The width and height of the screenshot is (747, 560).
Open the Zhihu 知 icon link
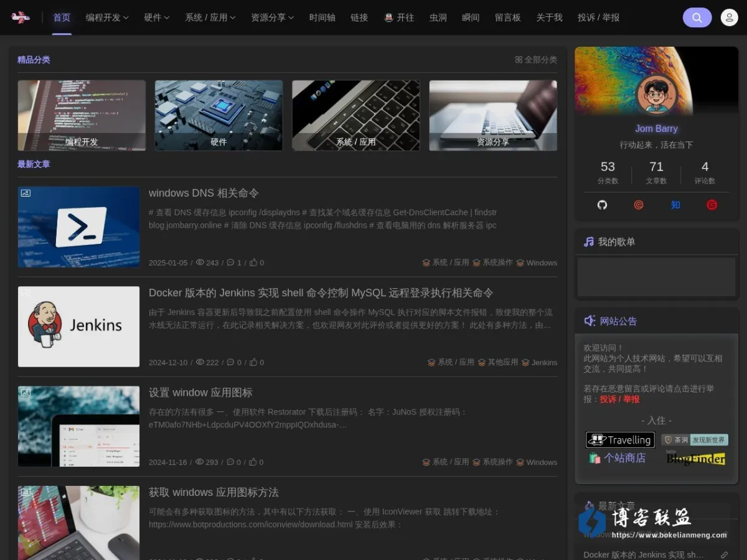point(675,205)
